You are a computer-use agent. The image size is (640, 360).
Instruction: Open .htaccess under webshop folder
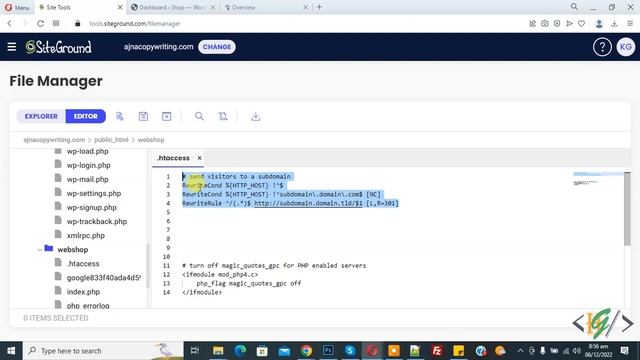83,264
